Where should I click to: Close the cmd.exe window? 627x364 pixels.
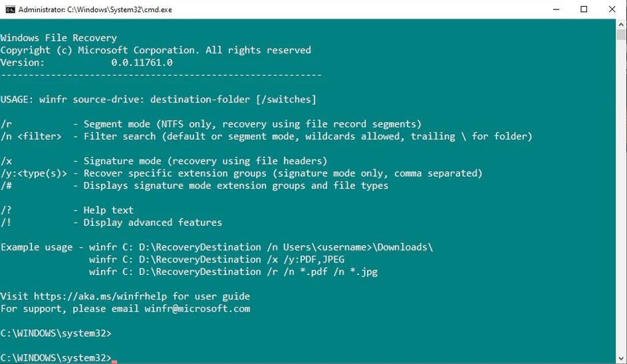click(612, 9)
